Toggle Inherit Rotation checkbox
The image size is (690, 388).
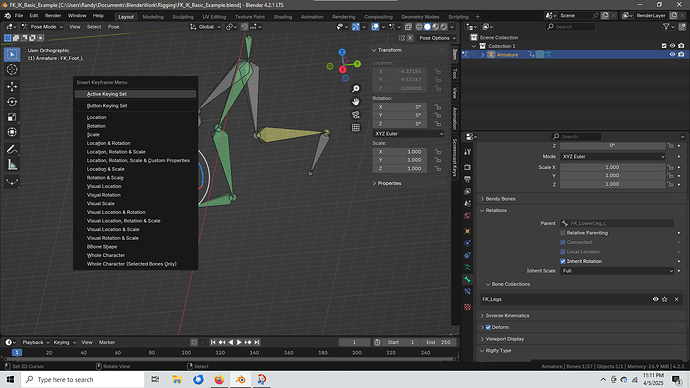pyautogui.click(x=562, y=261)
